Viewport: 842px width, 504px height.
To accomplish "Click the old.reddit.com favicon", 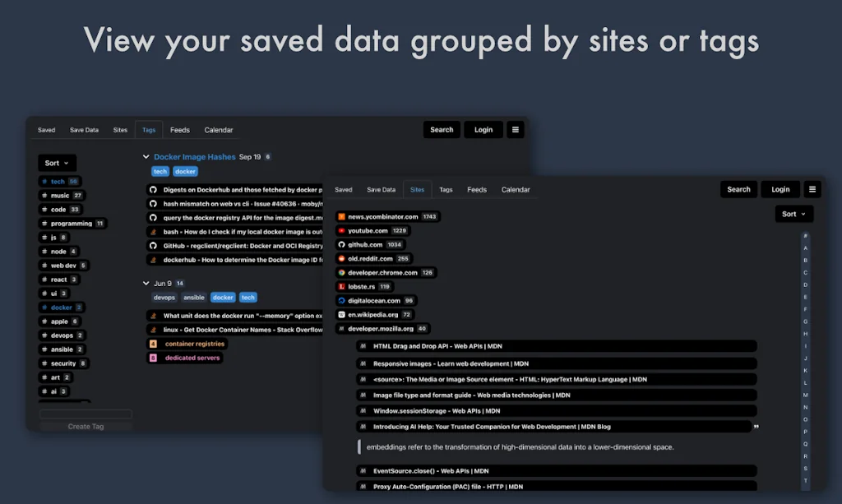I will click(x=341, y=258).
